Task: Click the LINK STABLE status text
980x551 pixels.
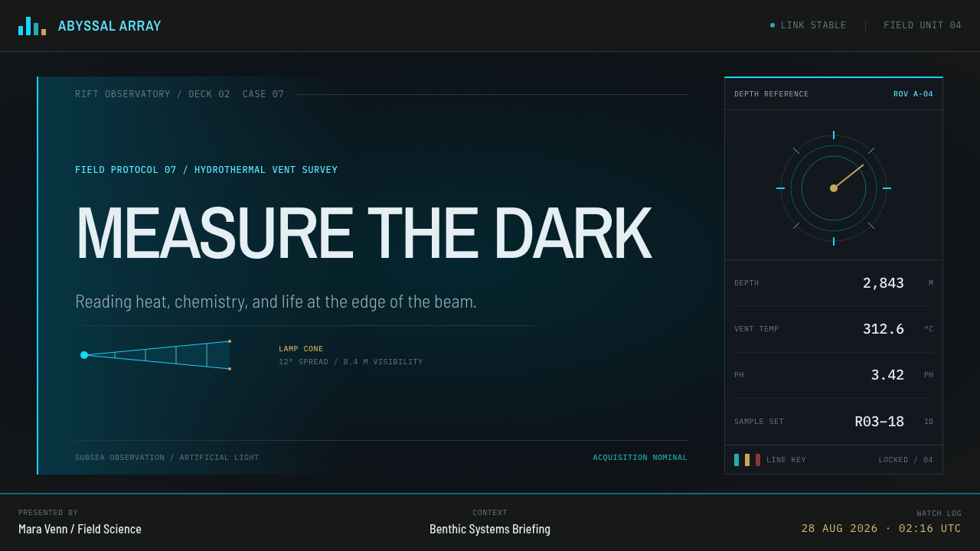Action: (x=813, y=25)
